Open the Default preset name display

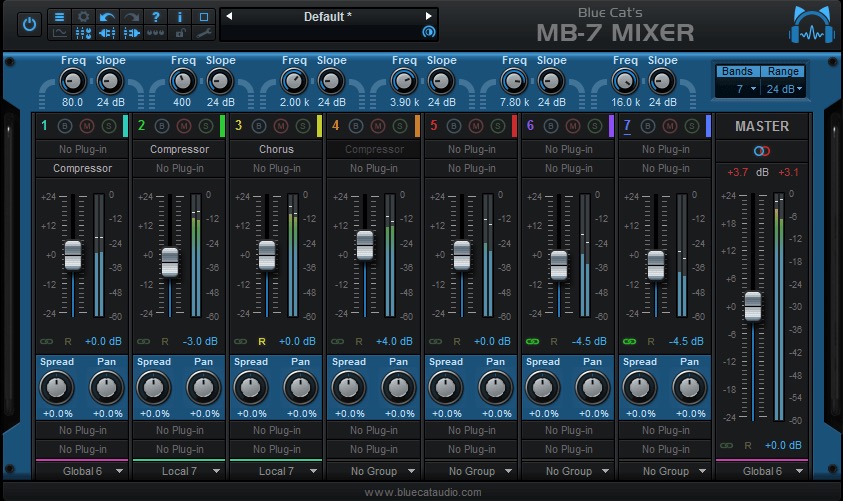coord(328,17)
